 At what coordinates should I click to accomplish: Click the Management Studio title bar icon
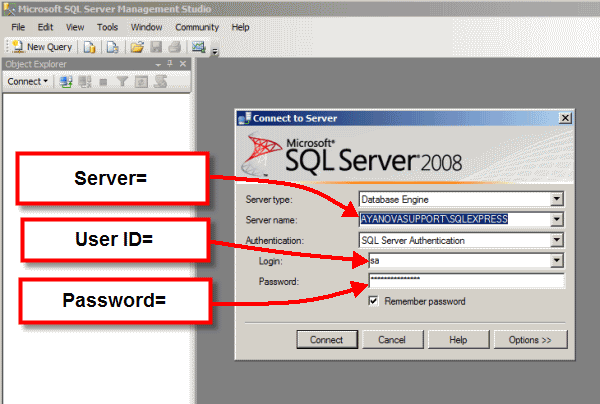tap(9, 8)
